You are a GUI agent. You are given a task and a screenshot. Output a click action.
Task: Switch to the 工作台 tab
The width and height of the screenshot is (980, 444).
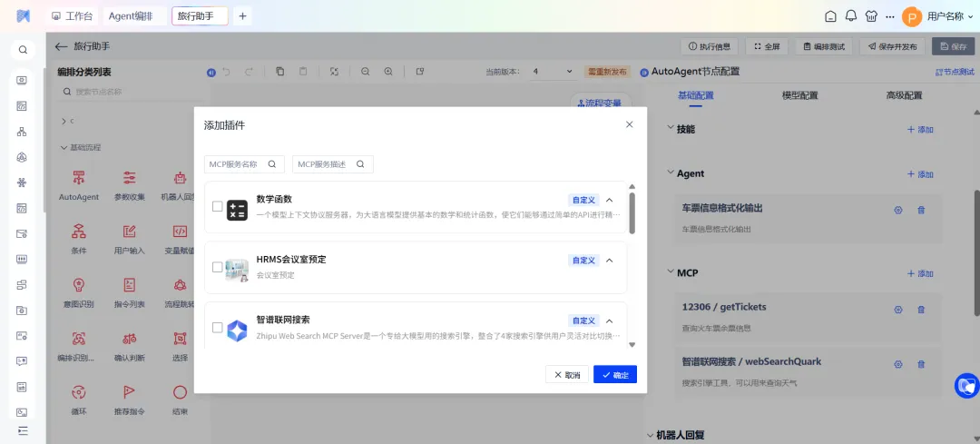[x=72, y=16]
